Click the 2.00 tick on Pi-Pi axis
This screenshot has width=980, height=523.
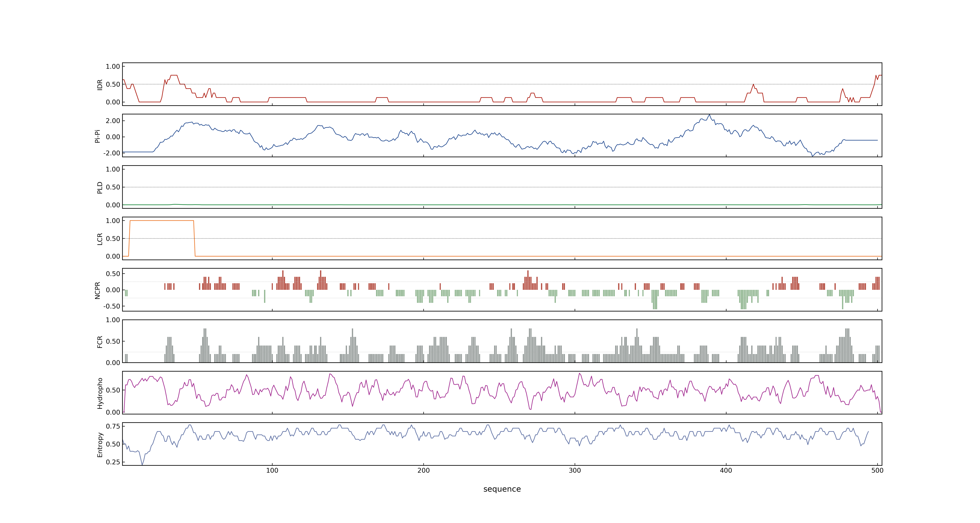(x=113, y=121)
